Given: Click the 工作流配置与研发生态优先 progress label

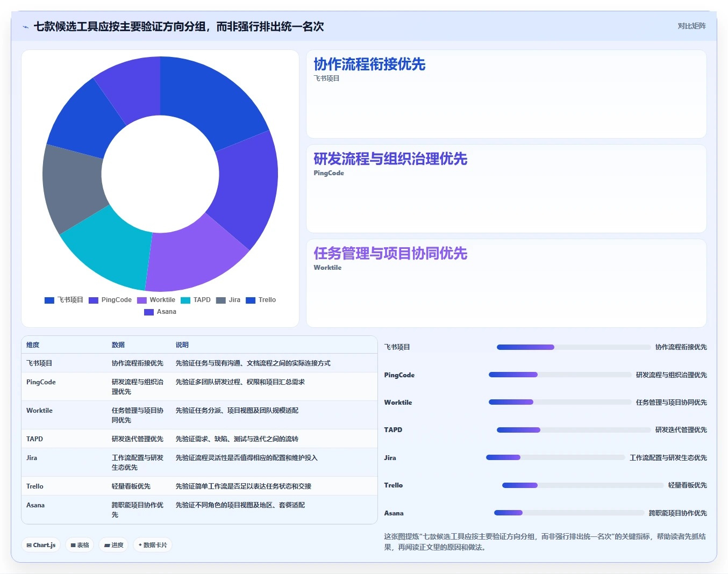Looking at the screenshot, I should pyautogui.click(x=668, y=458).
